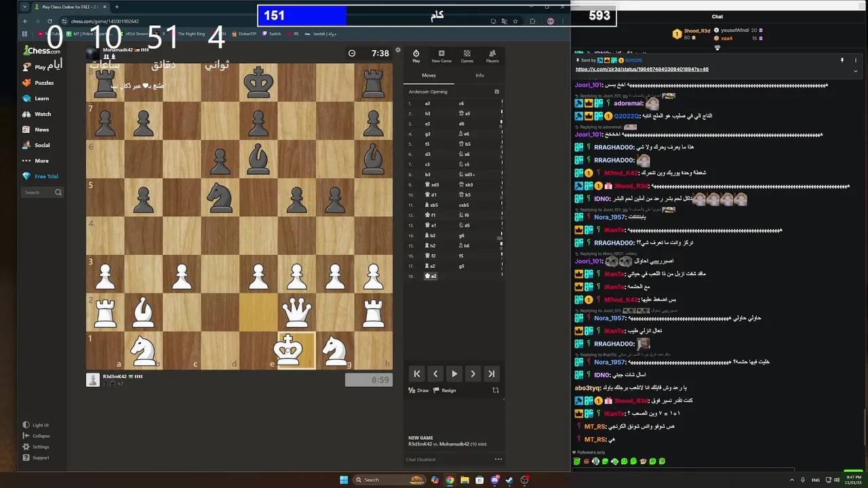Open a new browser tab
This screenshot has width=868, height=488.
[116, 7]
